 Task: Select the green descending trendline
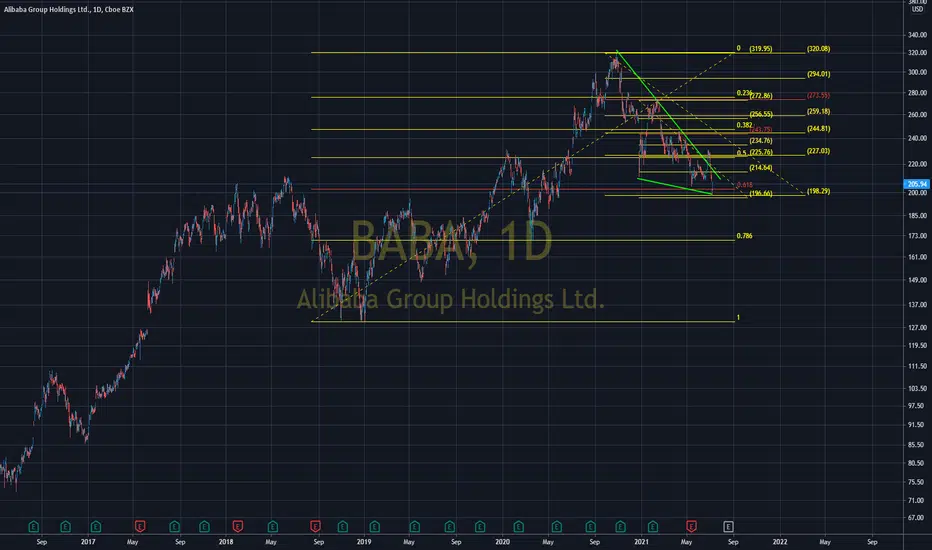coord(669,114)
